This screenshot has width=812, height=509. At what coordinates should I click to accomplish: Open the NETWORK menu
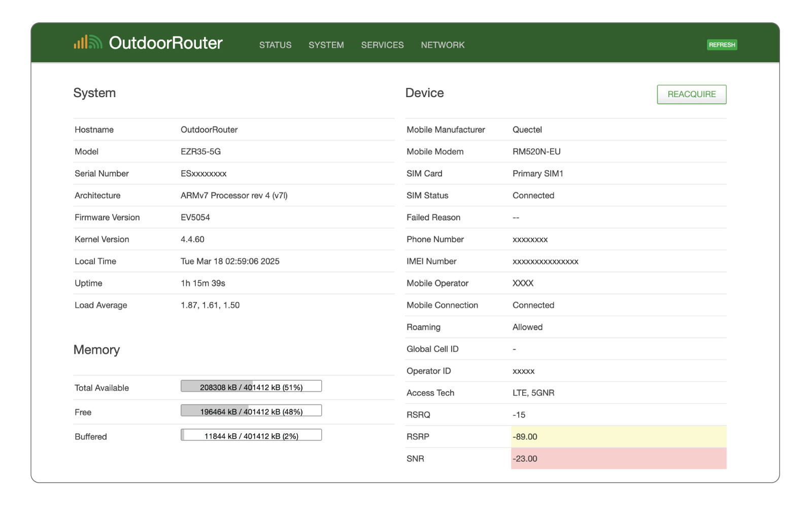coord(443,45)
